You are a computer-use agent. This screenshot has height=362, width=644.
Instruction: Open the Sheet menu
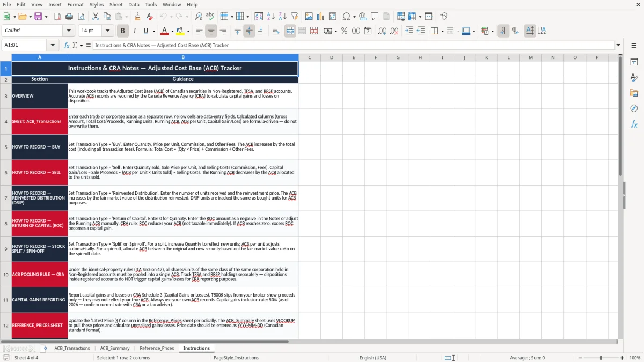[x=116, y=4]
